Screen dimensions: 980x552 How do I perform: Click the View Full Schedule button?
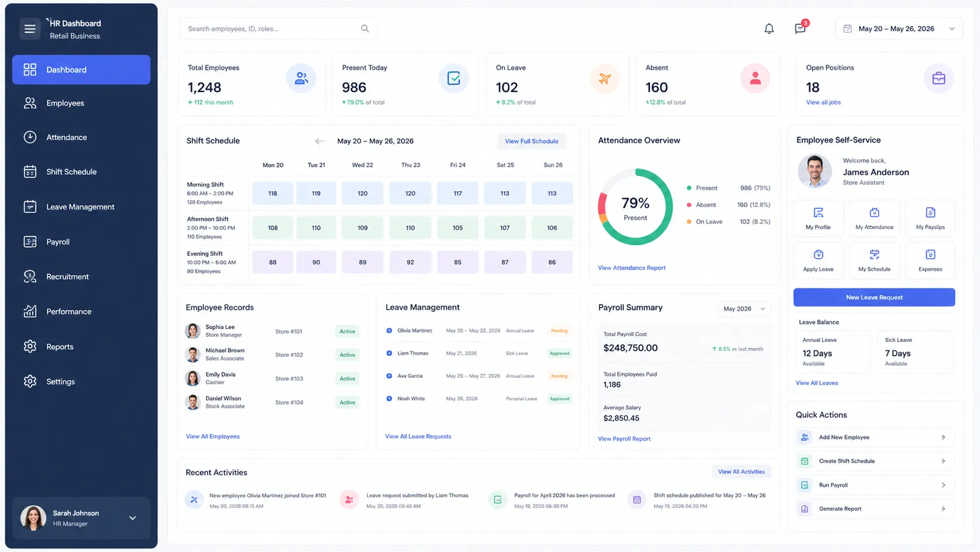[532, 141]
